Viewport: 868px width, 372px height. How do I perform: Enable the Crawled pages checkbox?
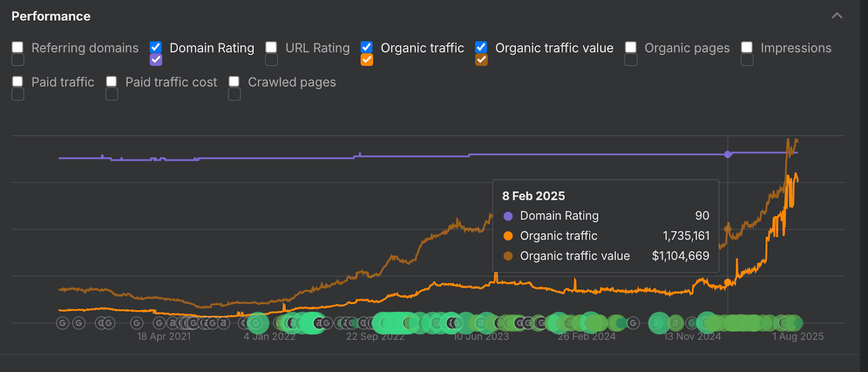click(x=234, y=82)
